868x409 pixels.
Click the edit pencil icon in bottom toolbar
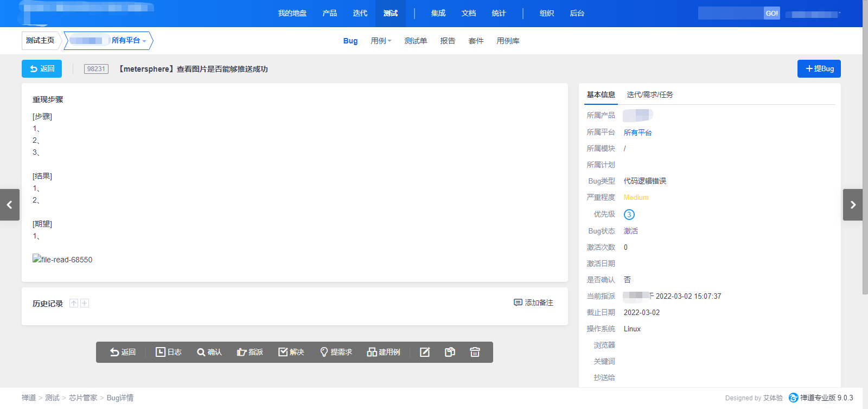pos(425,352)
